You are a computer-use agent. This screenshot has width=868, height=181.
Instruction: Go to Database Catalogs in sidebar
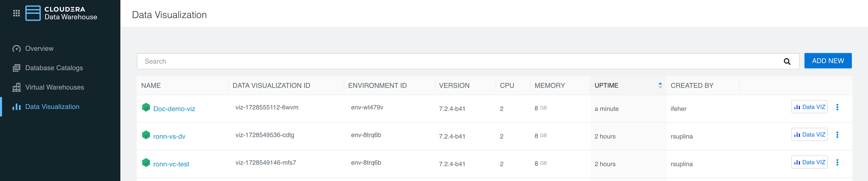[x=54, y=68]
